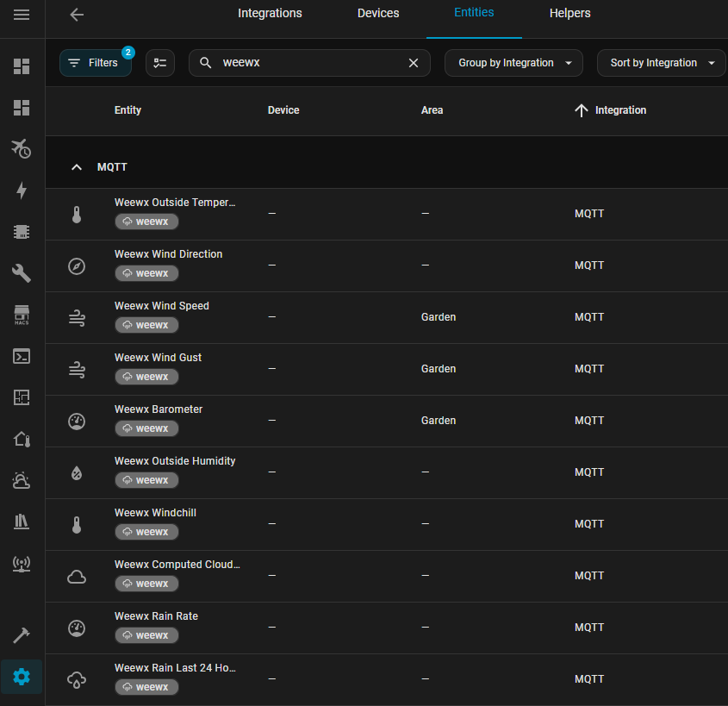
Task: Clear the weewx search text
Action: click(413, 63)
